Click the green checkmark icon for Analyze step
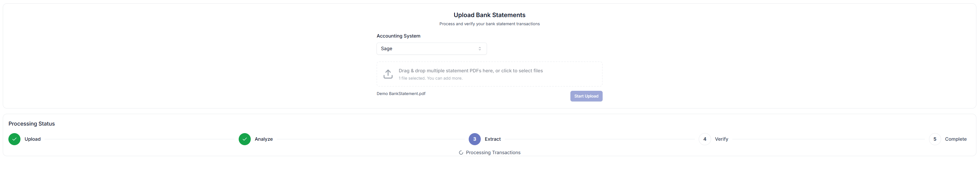This screenshot has width=980, height=169. (x=244, y=139)
